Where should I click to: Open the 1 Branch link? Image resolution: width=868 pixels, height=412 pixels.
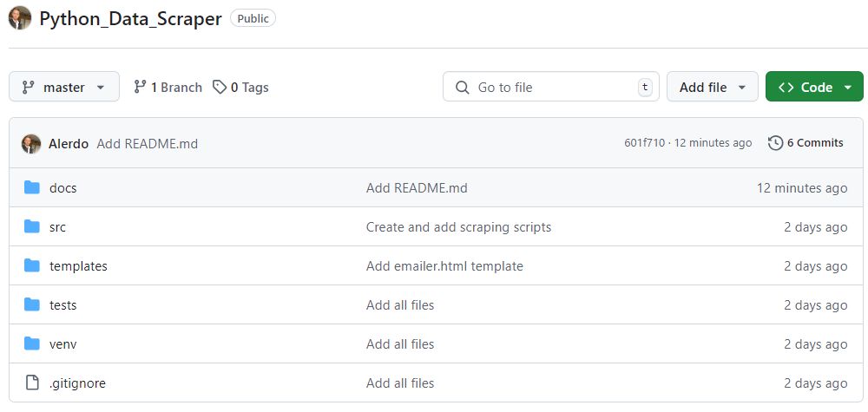click(168, 88)
